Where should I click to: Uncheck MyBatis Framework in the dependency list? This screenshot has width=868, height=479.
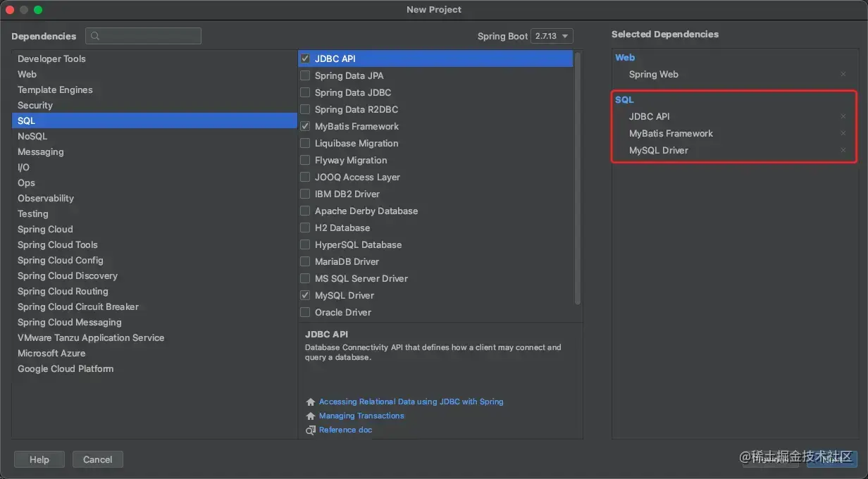(x=305, y=126)
